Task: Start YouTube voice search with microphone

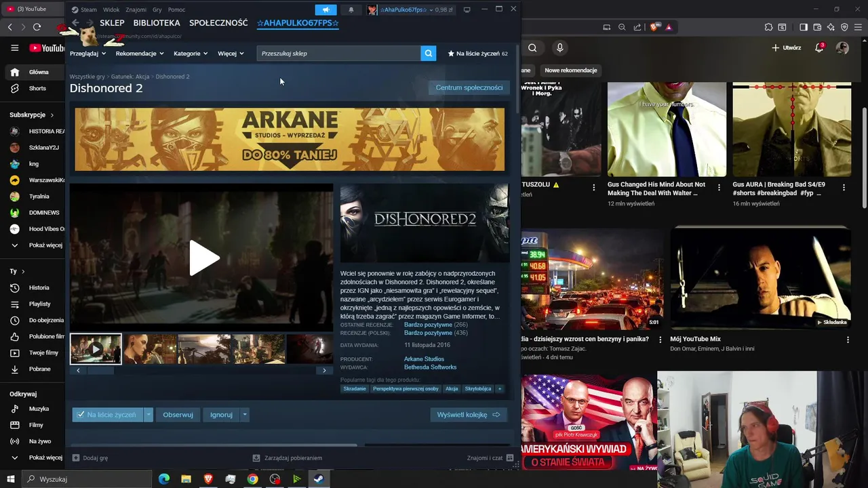Action: coord(559,47)
